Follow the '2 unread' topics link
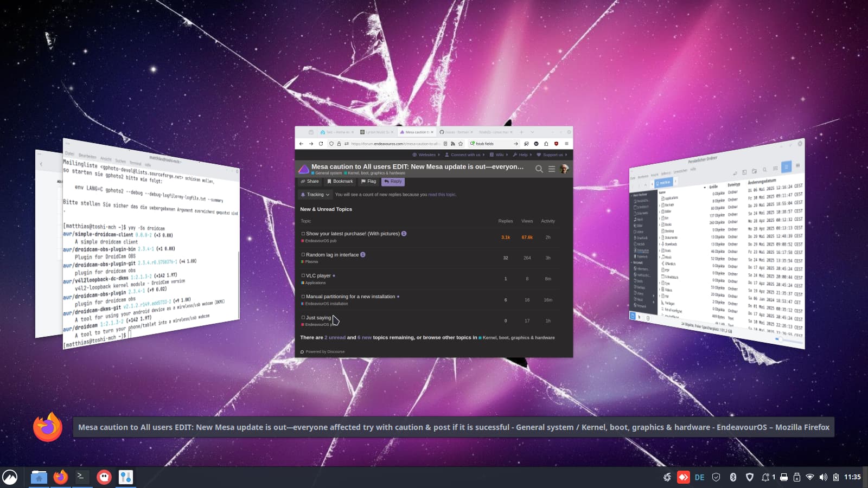Image resolution: width=868 pixels, height=488 pixels. click(335, 337)
